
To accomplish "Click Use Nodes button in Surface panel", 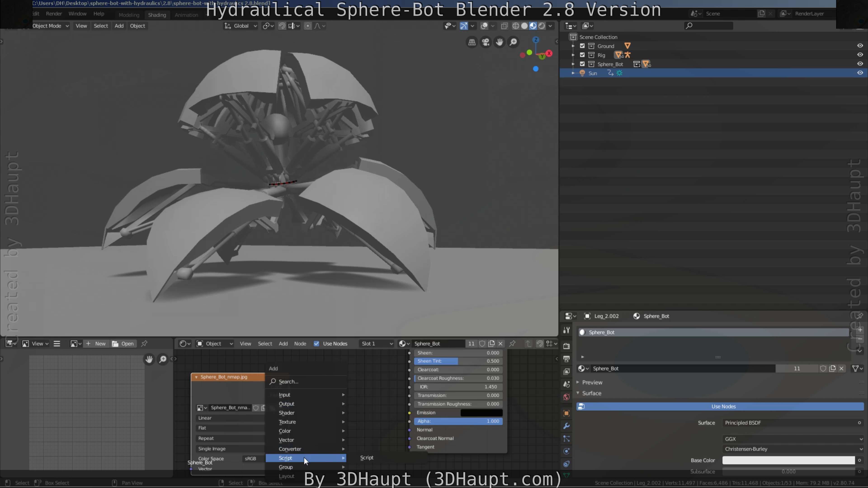I will click(x=720, y=406).
